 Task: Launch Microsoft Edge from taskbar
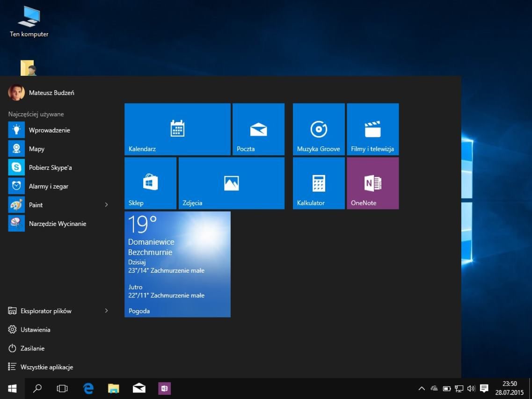(88, 388)
